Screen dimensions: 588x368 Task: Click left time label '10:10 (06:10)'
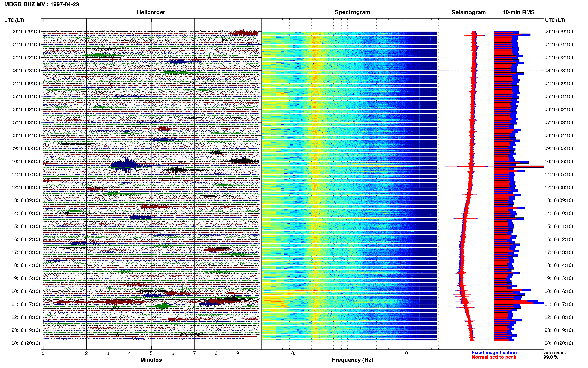pos(26,161)
